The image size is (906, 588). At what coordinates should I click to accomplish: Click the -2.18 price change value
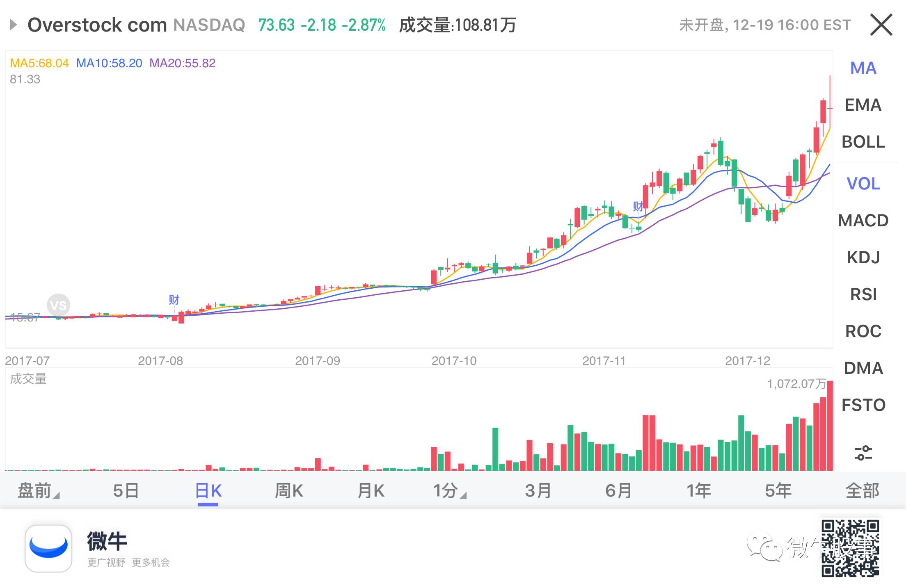(x=318, y=25)
